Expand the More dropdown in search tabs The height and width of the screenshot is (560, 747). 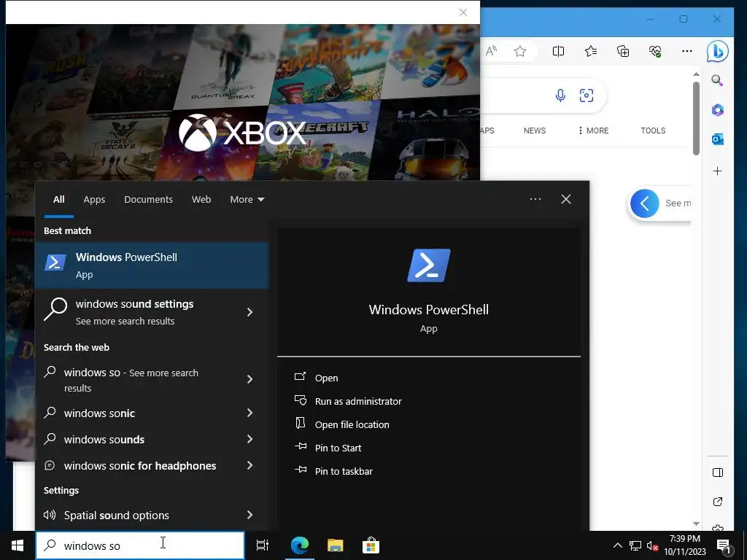click(247, 200)
